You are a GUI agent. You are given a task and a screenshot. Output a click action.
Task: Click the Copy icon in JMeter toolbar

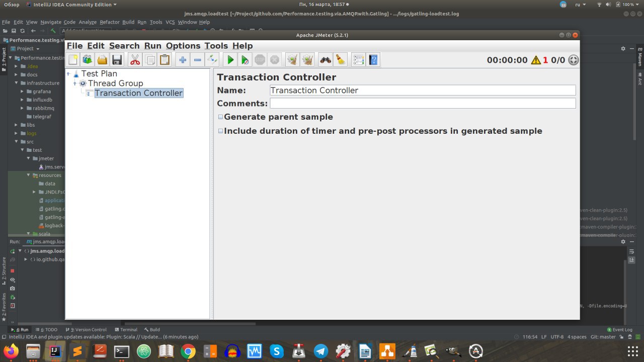[x=149, y=60]
